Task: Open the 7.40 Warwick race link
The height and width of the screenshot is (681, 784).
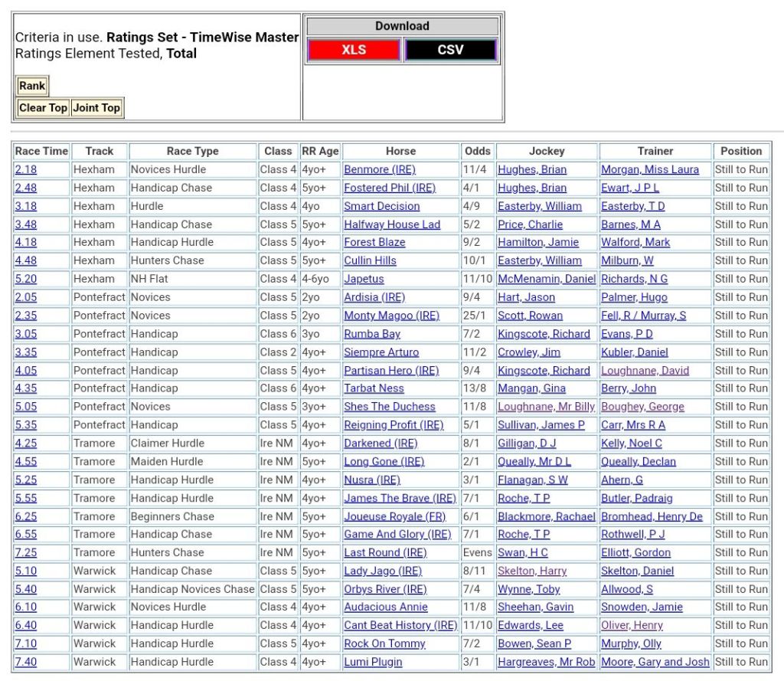Action: 25,662
